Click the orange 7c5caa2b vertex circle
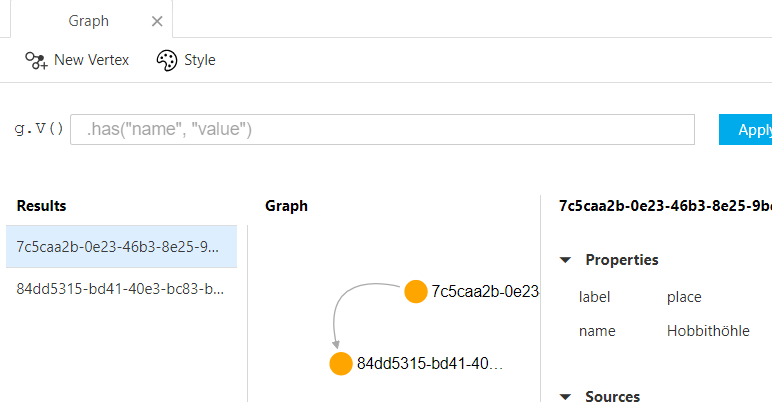The image size is (772, 402). click(416, 292)
